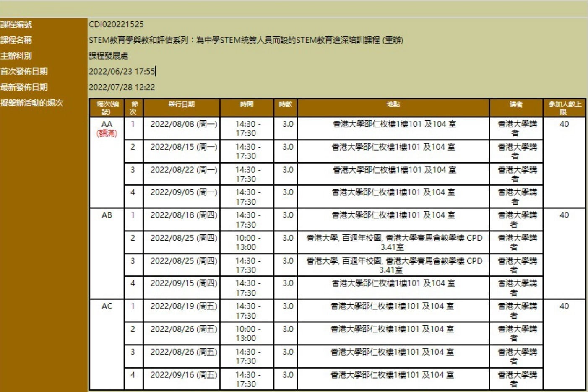Click the latest publish date 2022/07/28 12:22
This screenshot has width=588, height=392.
(122, 87)
